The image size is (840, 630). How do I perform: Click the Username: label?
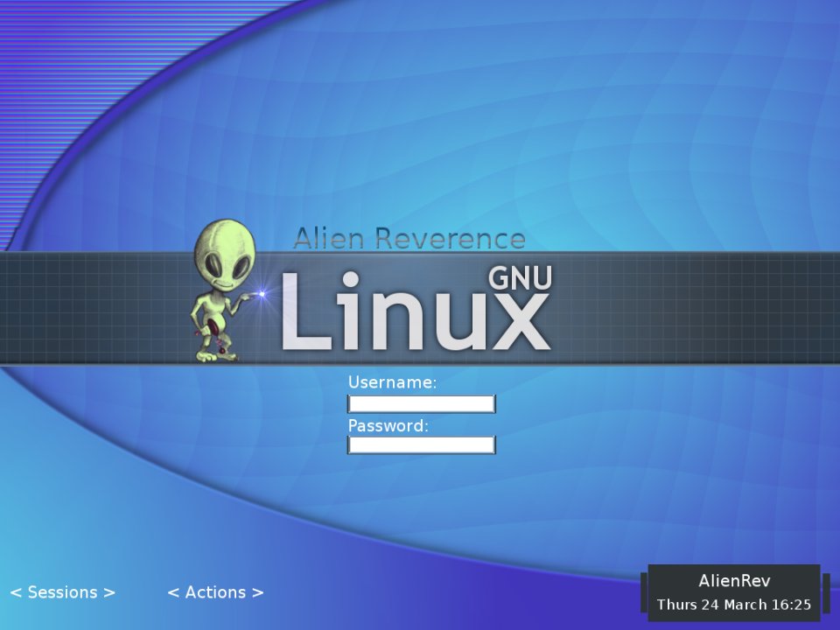(x=393, y=382)
